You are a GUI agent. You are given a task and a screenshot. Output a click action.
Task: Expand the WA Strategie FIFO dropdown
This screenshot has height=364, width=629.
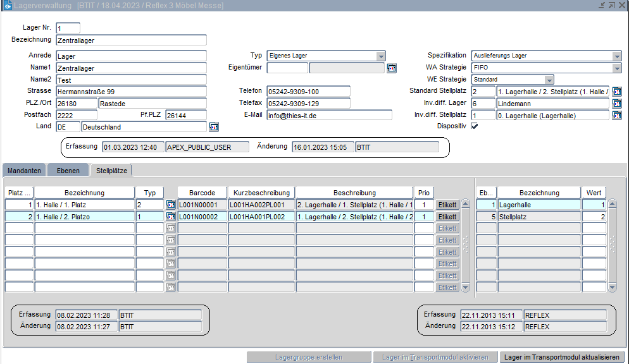coord(616,68)
